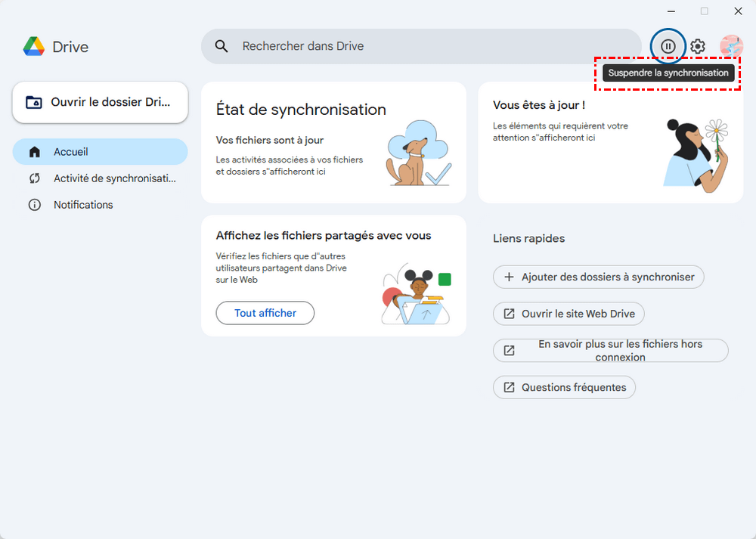This screenshot has height=539, width=756.
Task: Pause sync with the Suspendre icon
Action: coord(668,46)
